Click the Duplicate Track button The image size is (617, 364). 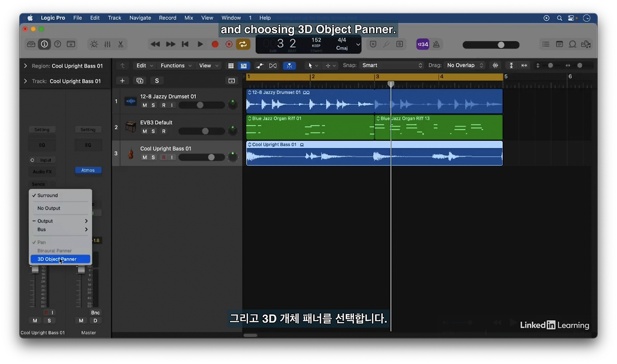click(140, 81)
